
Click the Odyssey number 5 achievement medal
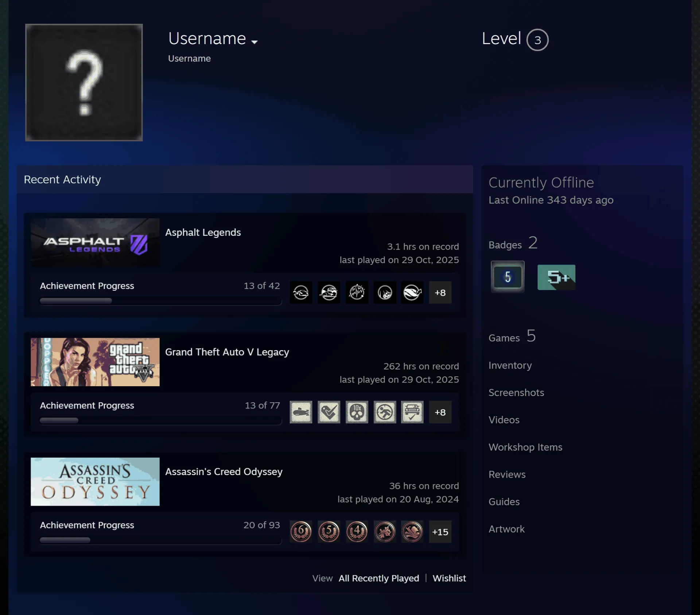[x=329, y=532]
